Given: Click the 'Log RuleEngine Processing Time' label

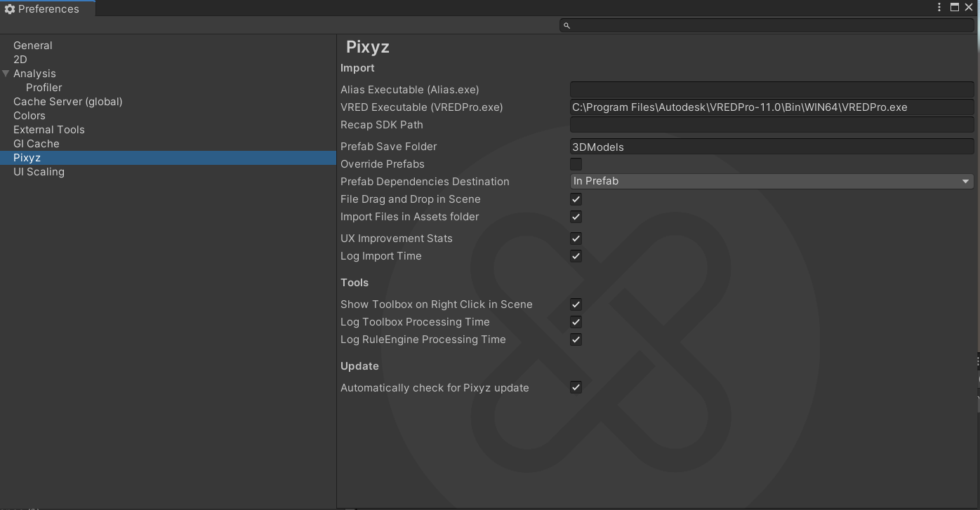Looking at the screenshot, I should pyautogui.click(x=423, y=340).
